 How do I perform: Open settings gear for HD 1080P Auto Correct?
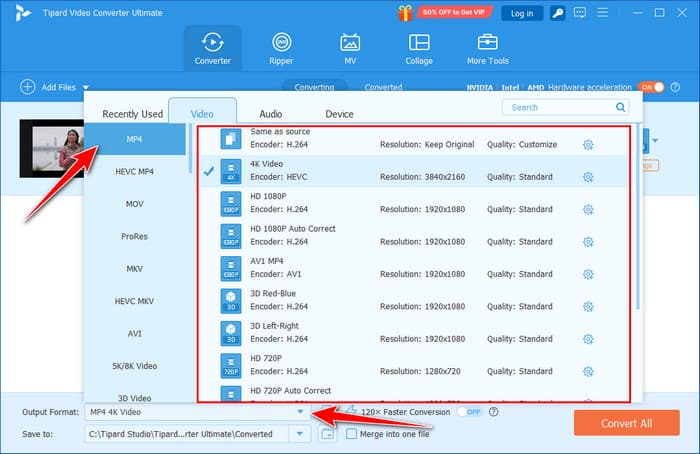click(x=588, y=242)
